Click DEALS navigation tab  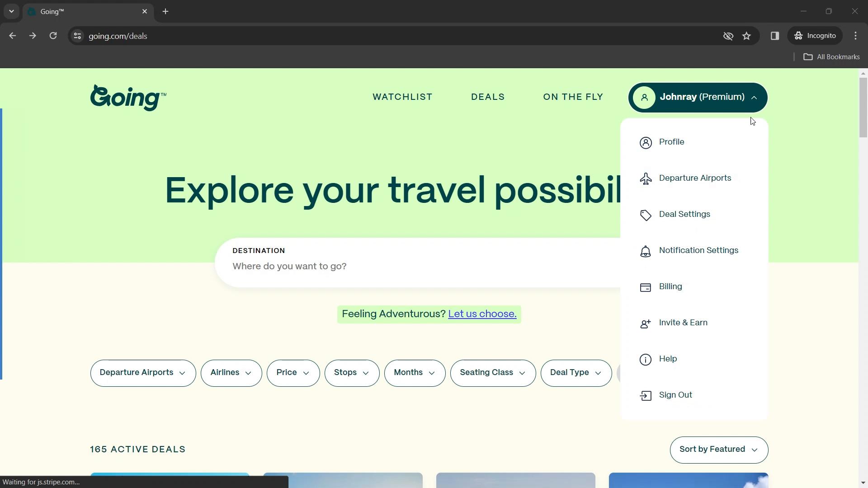[488, 97]
